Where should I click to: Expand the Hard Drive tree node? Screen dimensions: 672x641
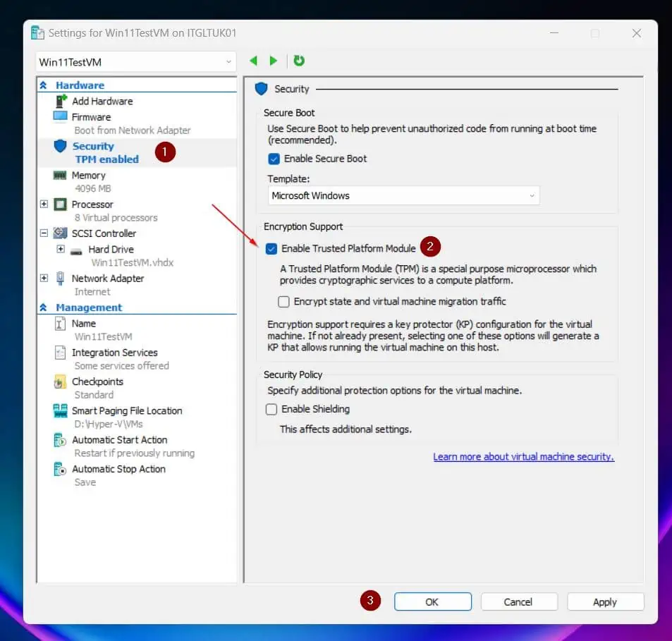61,249
